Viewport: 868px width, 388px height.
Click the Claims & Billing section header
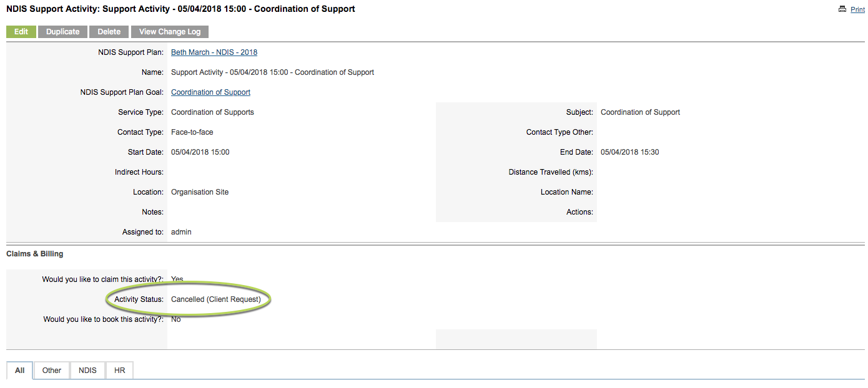click(35, 254)
